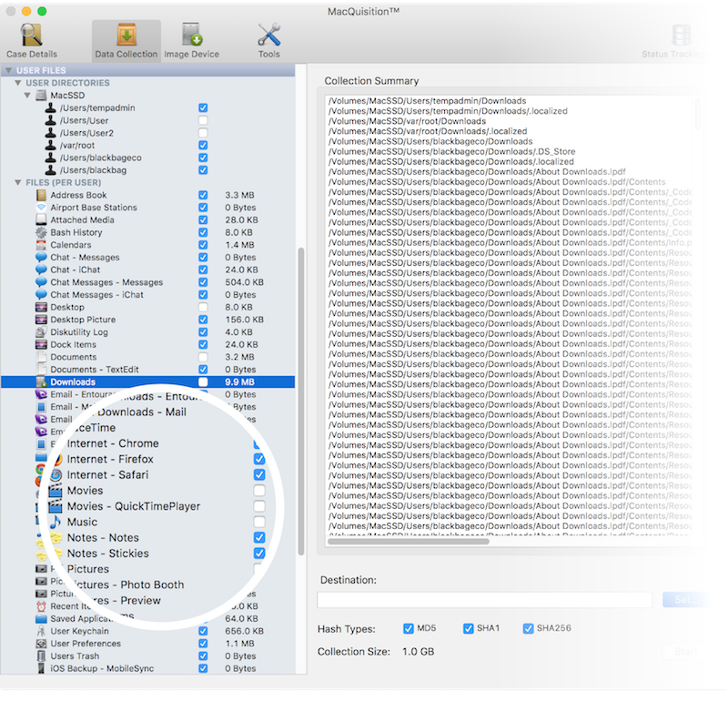Image resolution: width=728 pixels, height=722 pixels.
Task: Toggle the SHA1 hash checkbox
Action: pyautogui.click(x=468, y=628)
